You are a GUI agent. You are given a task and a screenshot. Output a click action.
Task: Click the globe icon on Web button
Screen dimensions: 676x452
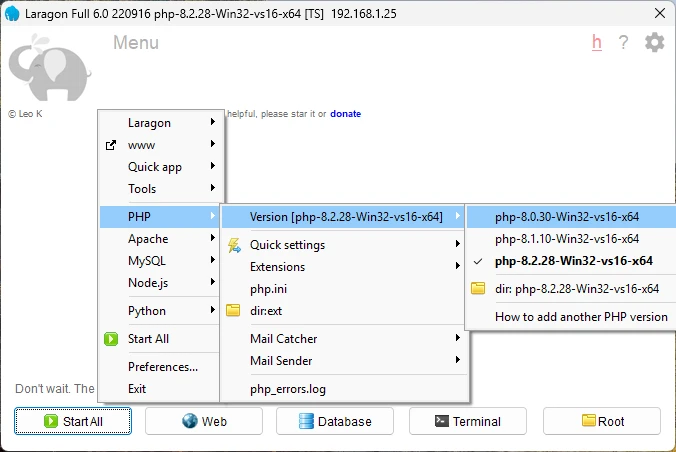point(189,421)
